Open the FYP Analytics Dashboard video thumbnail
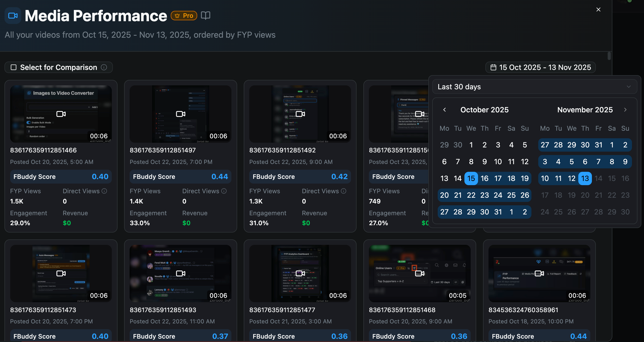The width and height of the screenshot is (644, 342). coord(300,273)
